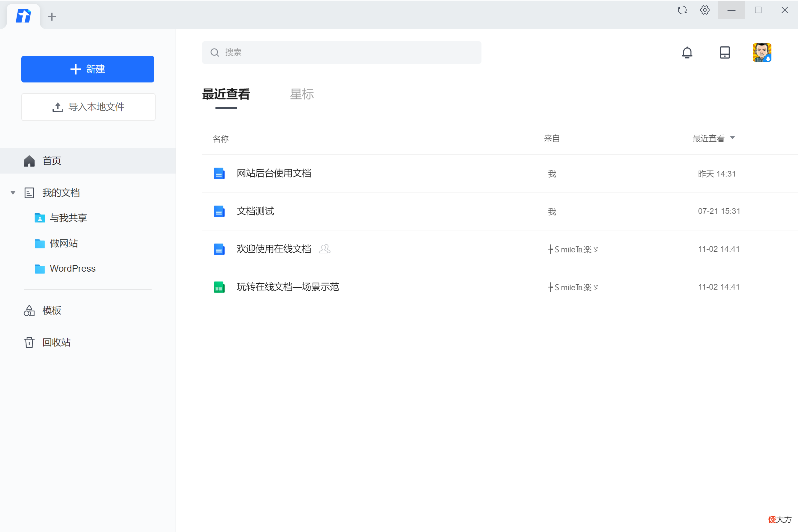Open document 欢迎使用在线文档
This screenshot has height=532, width=798.
pyautogui.click(x=273, y=249)
